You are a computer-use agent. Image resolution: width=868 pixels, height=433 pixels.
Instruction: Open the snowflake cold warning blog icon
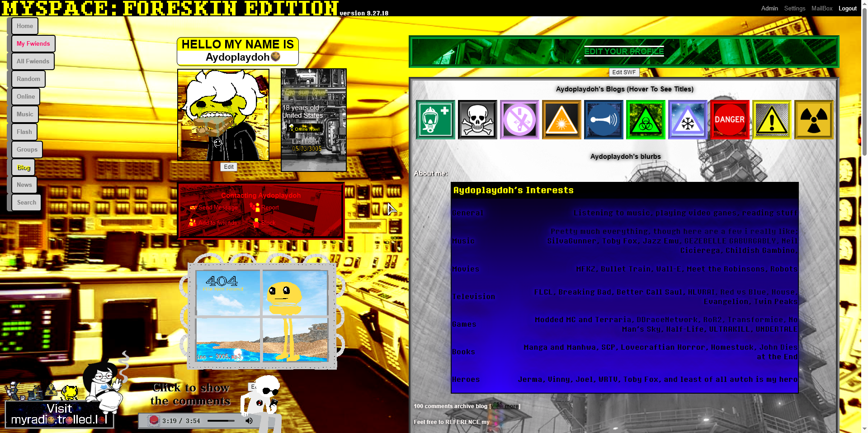[688, 119]
